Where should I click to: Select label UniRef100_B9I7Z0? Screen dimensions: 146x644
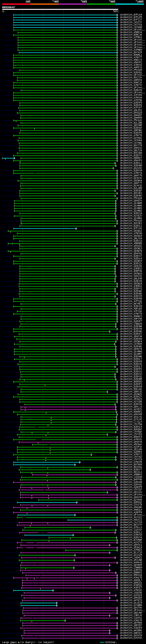pyautogui.click(x=131, y=77)
